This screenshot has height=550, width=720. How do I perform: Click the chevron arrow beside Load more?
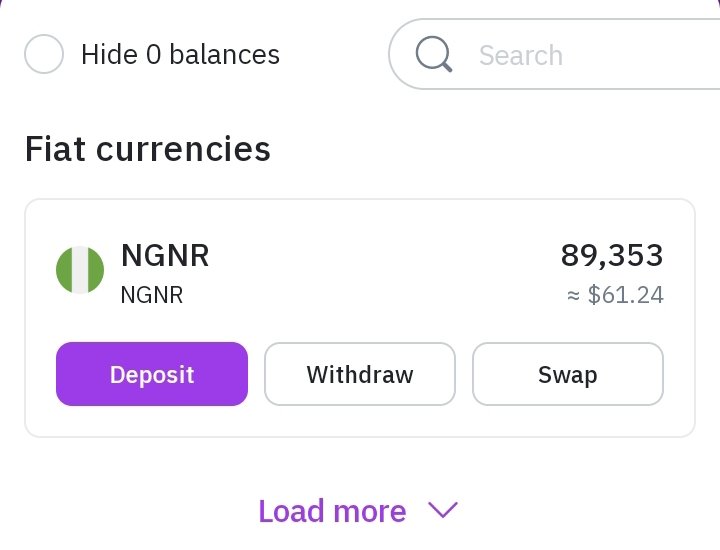(443, 510)
